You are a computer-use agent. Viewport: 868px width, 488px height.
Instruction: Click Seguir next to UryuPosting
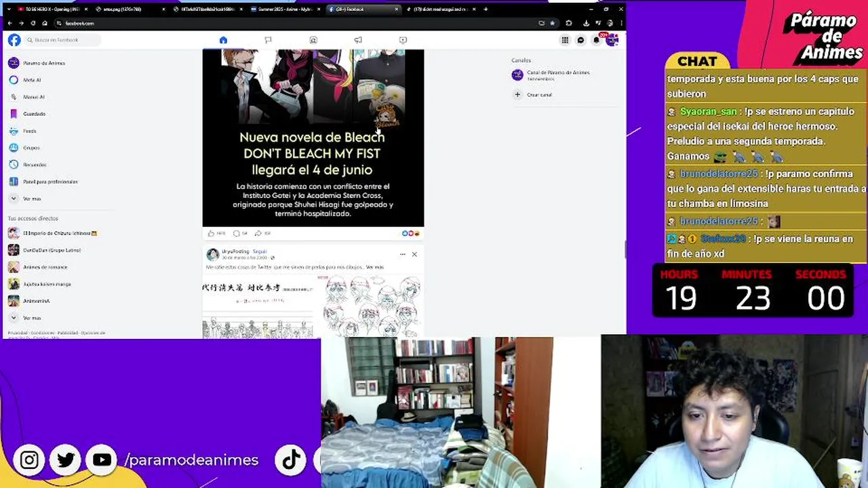coord(260,251)
